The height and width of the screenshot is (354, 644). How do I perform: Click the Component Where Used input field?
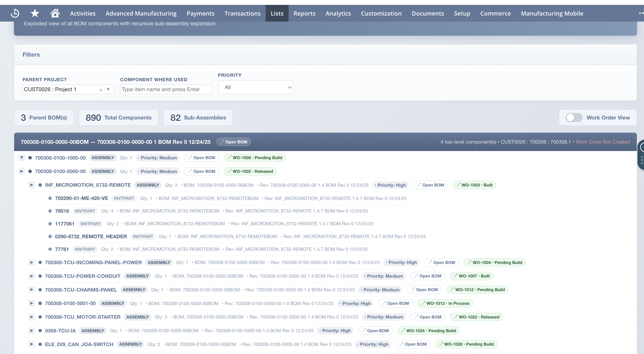166,89
